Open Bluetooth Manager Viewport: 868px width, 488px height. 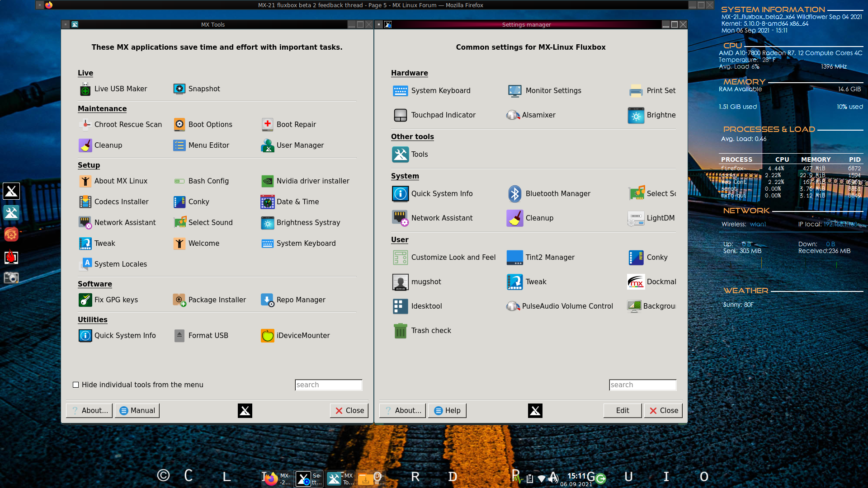549,193
